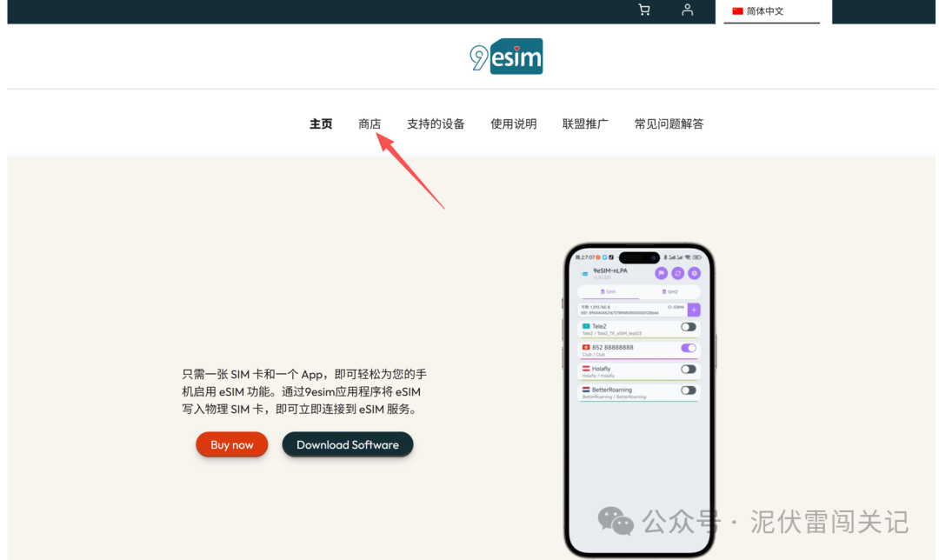
Task: Tap the purple plus add-profile button
Action: (694, 310)
